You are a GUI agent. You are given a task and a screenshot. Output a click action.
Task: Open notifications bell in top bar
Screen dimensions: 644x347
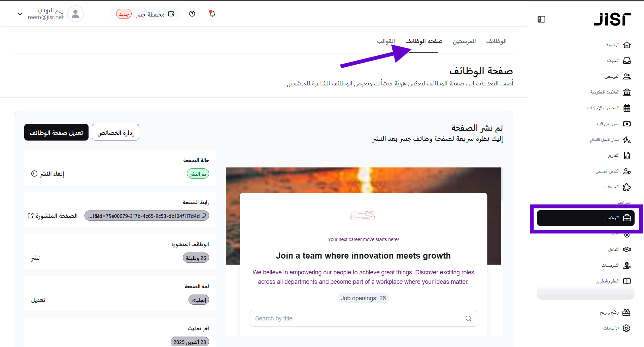pyautogui.click(x=212, y=14)
